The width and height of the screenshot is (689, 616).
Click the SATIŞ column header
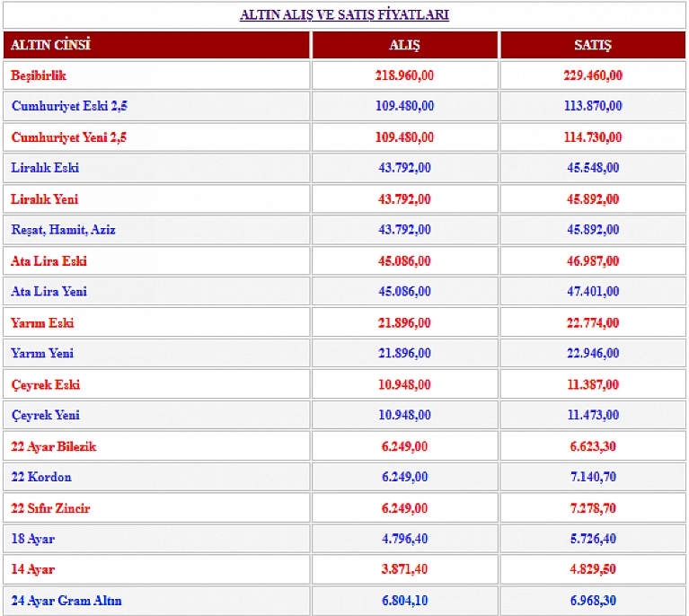(592, 45)
